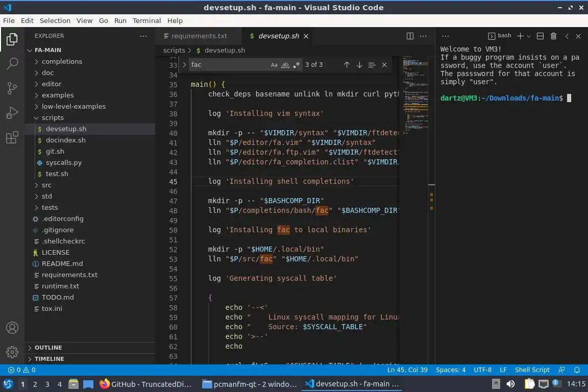Split the terminal panel
The image size is (588, 392).
pos(540,36)
